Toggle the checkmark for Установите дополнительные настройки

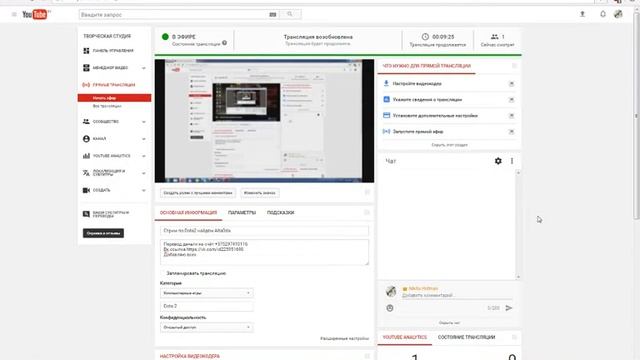pos(511,116)
